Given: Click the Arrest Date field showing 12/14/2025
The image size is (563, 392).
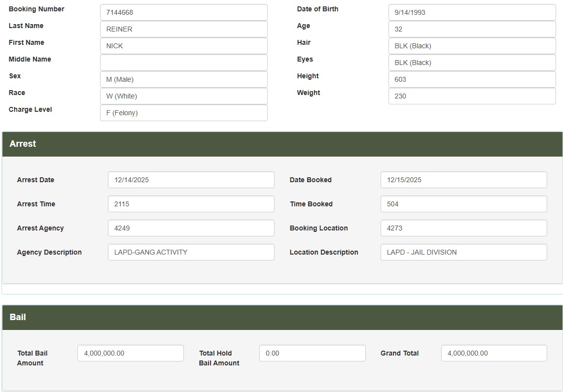Looking at the screenshot, I should pos(191,180).
